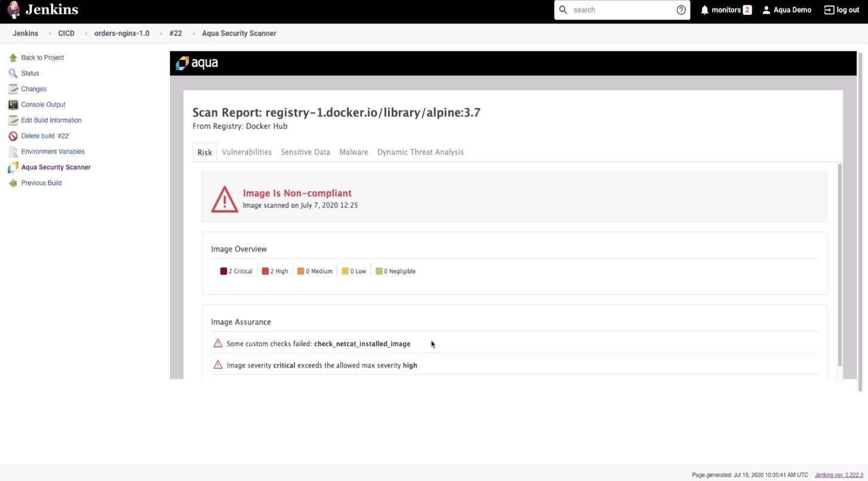Screen dimensions: 868x481
Task: Click the green Previous Build arrow icon
Action: click(x=13, y=183)
